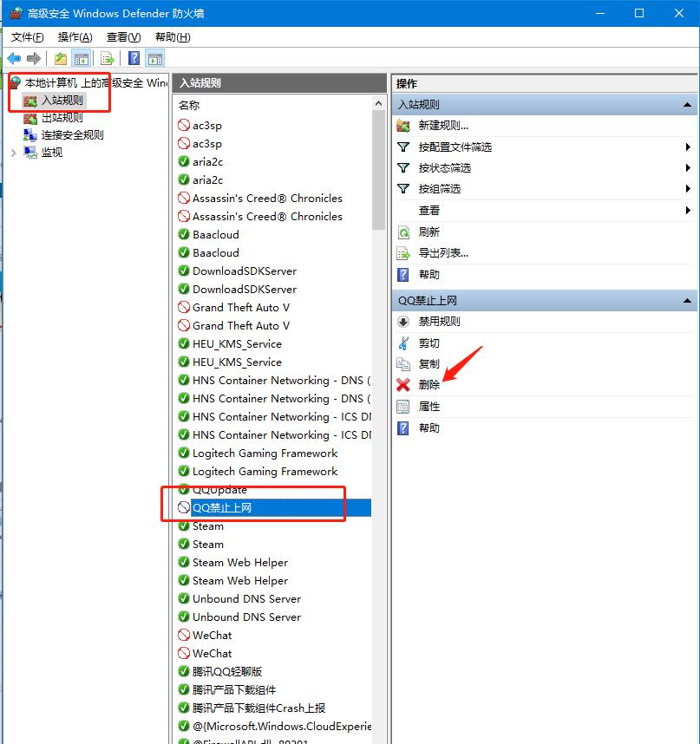
Task: Click the green check icon beside 腾讯QQ轻聊版
Action: [184, 671]
